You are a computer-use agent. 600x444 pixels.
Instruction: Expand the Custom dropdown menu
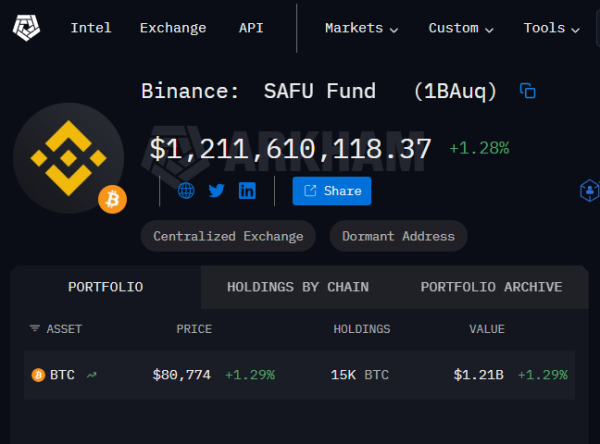point(461,28)
